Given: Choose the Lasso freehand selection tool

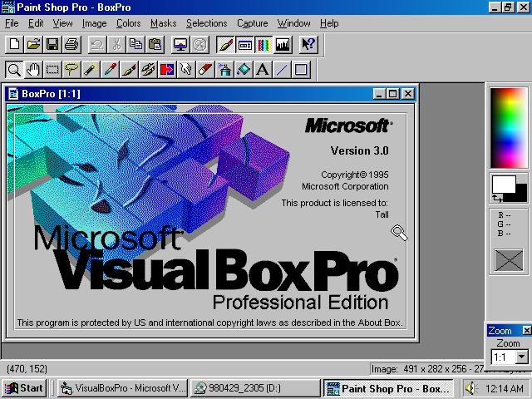Looking at the screenshot, I should [x=71, y=69].
